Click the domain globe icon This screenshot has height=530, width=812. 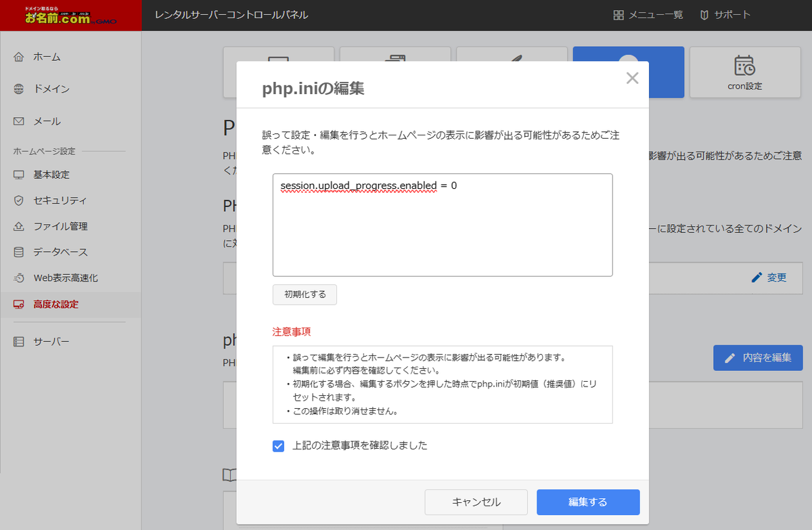[x=19, y=89]
